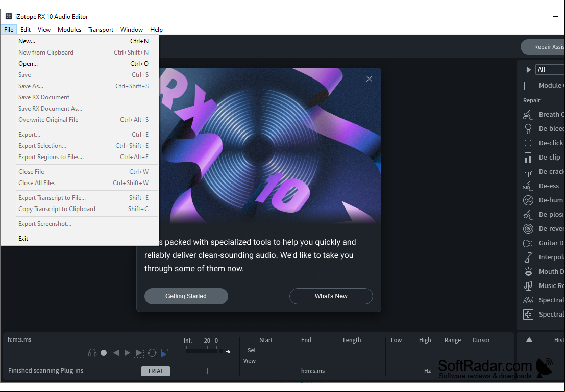The height and width of the screenshot is (392, 565).
Task: Click the play selection button
Action: [139, 353]
